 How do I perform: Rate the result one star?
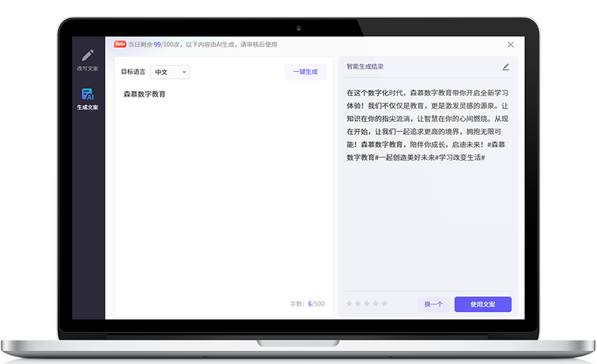tap(349, 304)
